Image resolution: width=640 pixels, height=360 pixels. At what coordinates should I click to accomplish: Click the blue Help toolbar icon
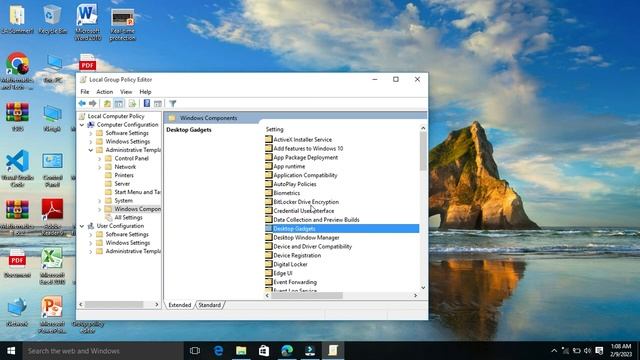click(x=147, y=104)
